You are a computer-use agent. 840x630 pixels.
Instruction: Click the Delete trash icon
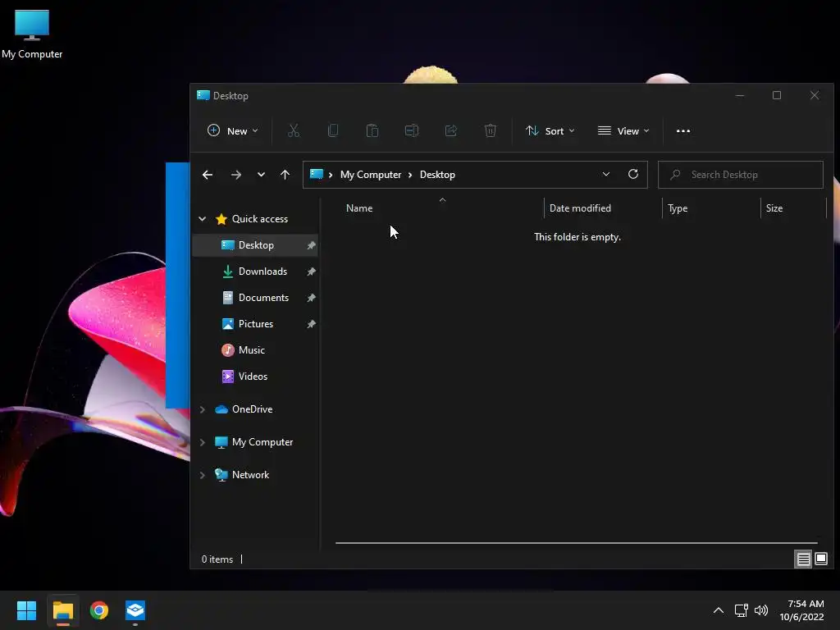[491, 130]
